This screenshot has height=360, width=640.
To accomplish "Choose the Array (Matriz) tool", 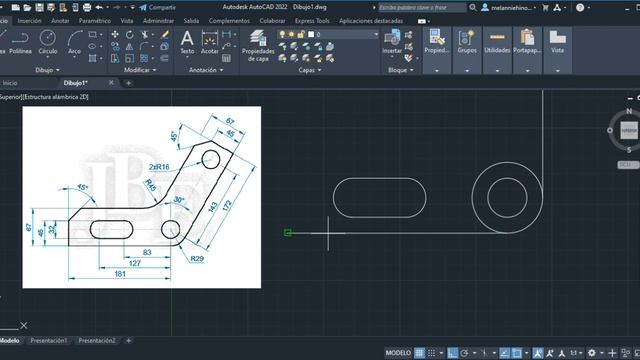I will (144, 59).
